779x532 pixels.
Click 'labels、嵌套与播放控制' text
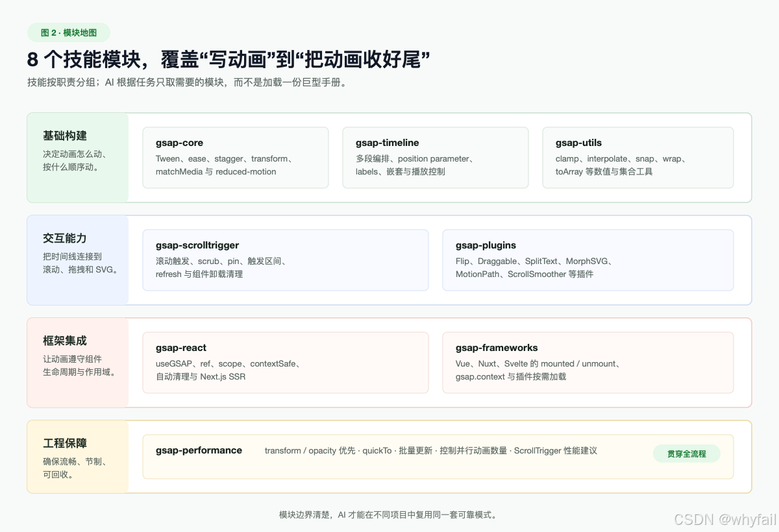[401, 172]
